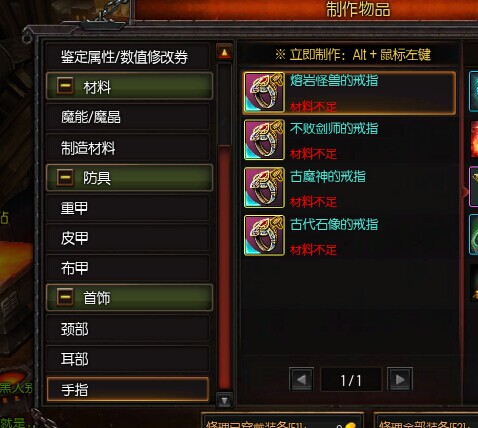The height and width of the screenshot is (428, 478).
Task: Go to the previous page arrow
Action: click(301, 379)
